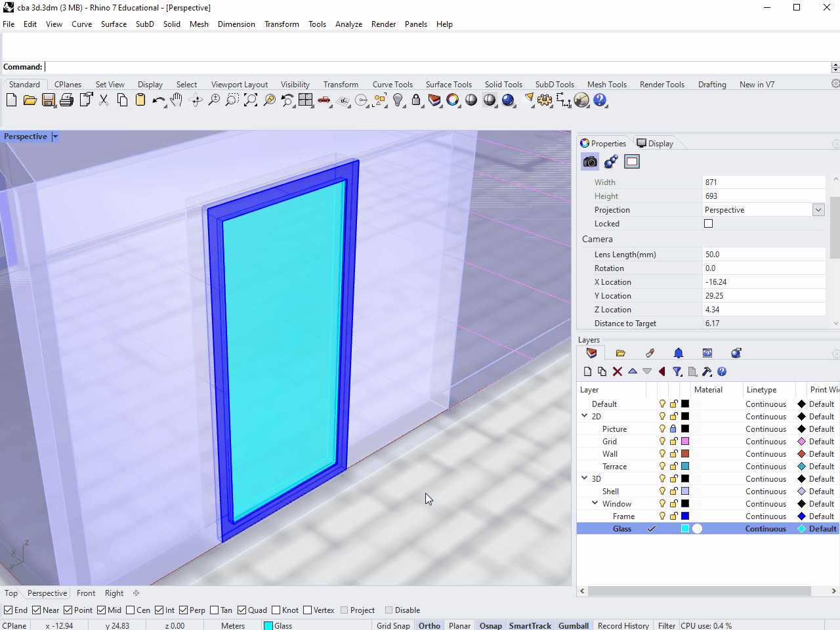Hide the Shell layer using lightbulb
Viewport: 840px width, 630px height.
(662, 492)
